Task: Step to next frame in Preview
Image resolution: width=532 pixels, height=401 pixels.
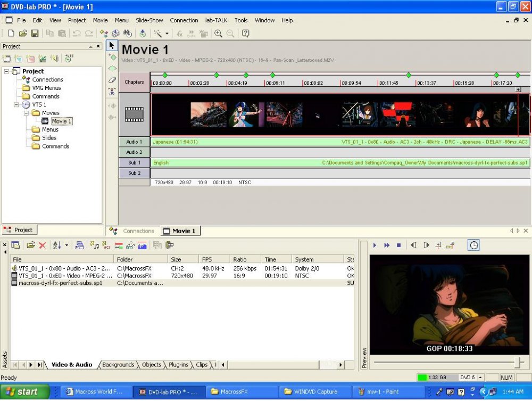Action: [x=426, y=245]
